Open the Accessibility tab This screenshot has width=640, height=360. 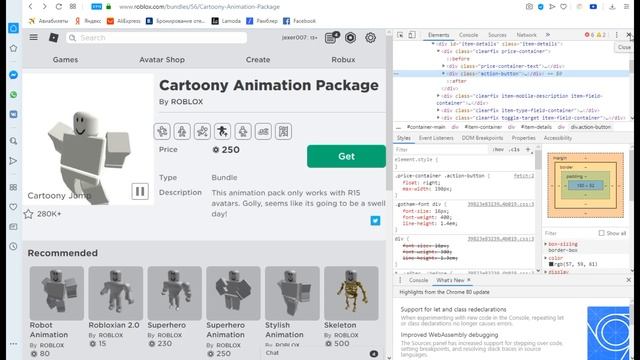(x=558, y=138)
